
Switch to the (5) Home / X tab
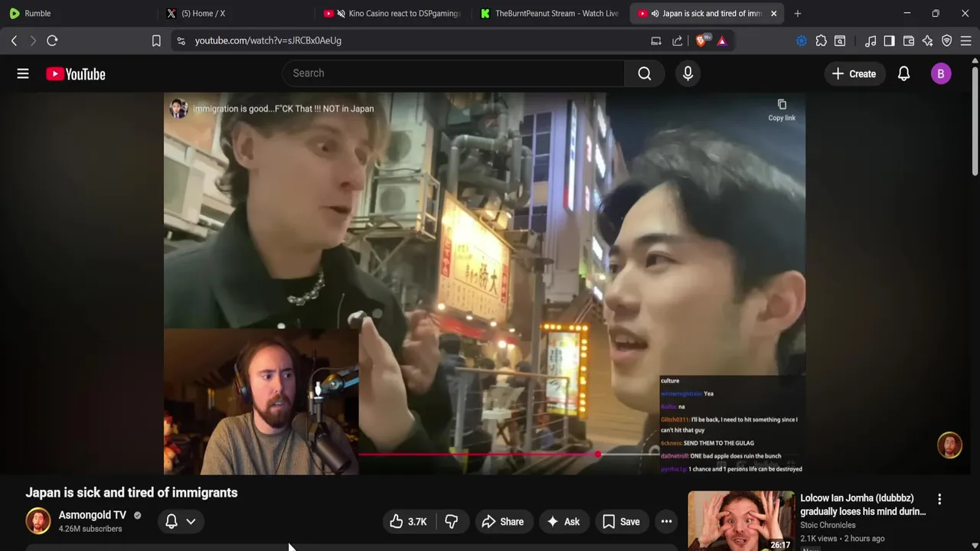[x=236, y=13]
